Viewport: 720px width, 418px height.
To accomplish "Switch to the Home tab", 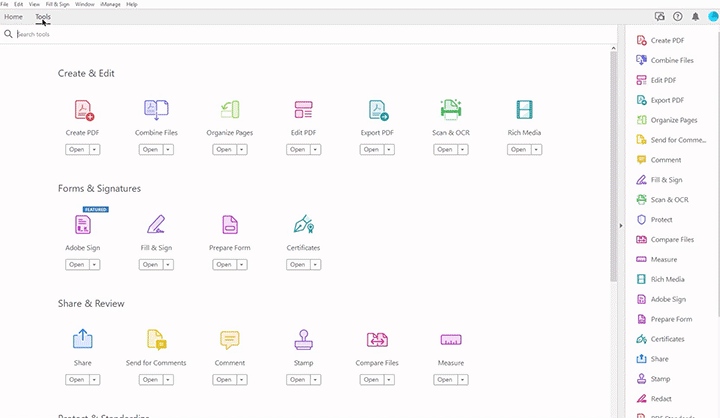I will tap(14, 17).
